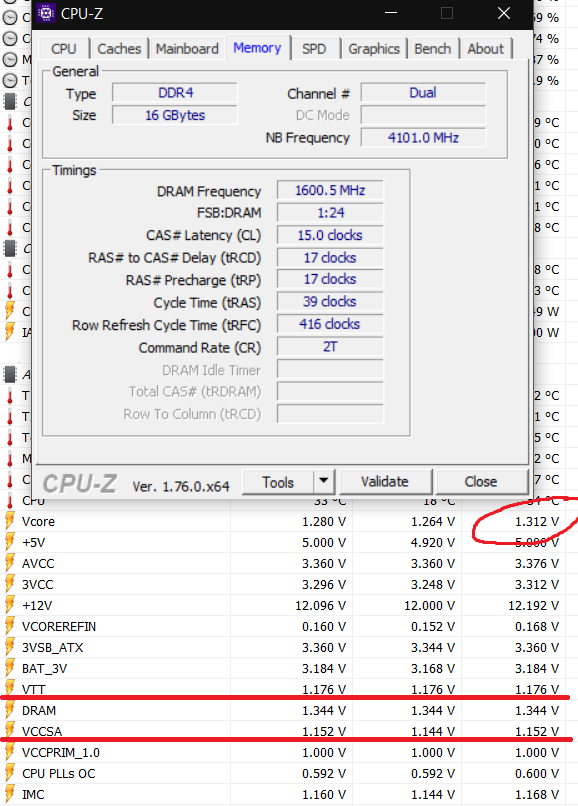The height and width of the screenshot is (806, 578).
Task: Click the Channel # field showing Dual
Action: 423,93
